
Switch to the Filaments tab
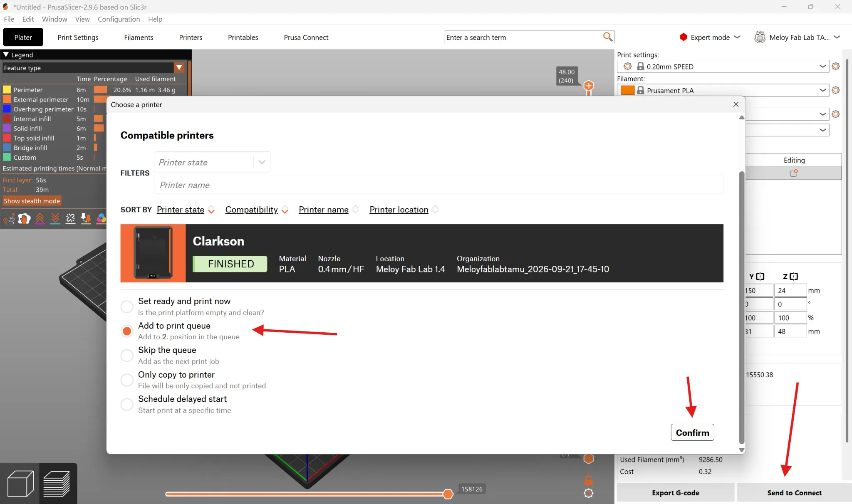pos(139,37)
